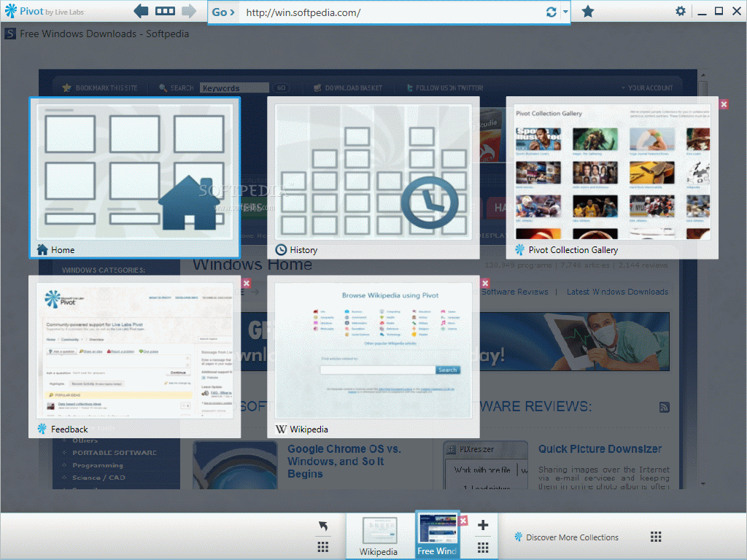Screen dimensions: 747x560
Task: Open the grid icon below the plus
Action: click(x=483, y=547)
